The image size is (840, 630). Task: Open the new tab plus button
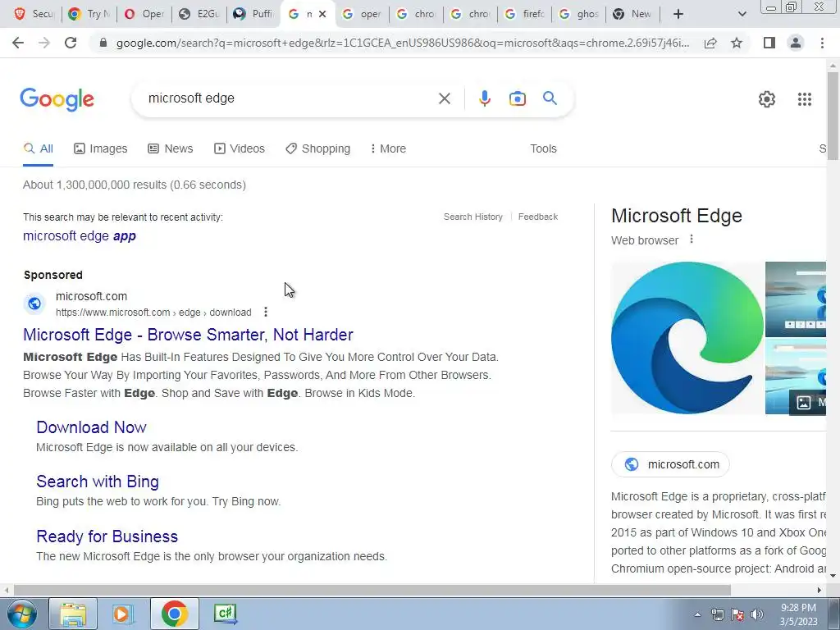pos(678,14)
